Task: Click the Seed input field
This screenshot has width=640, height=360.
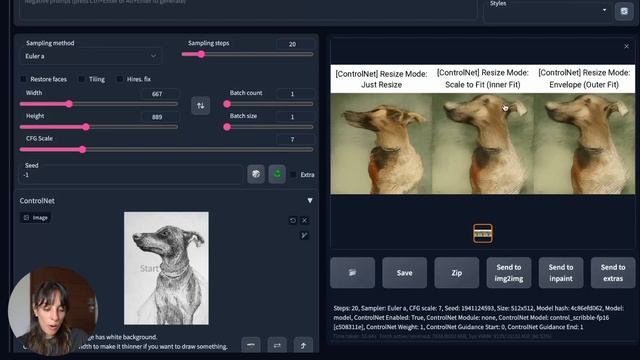Action: pyautogui.click(x=132, y=175)
